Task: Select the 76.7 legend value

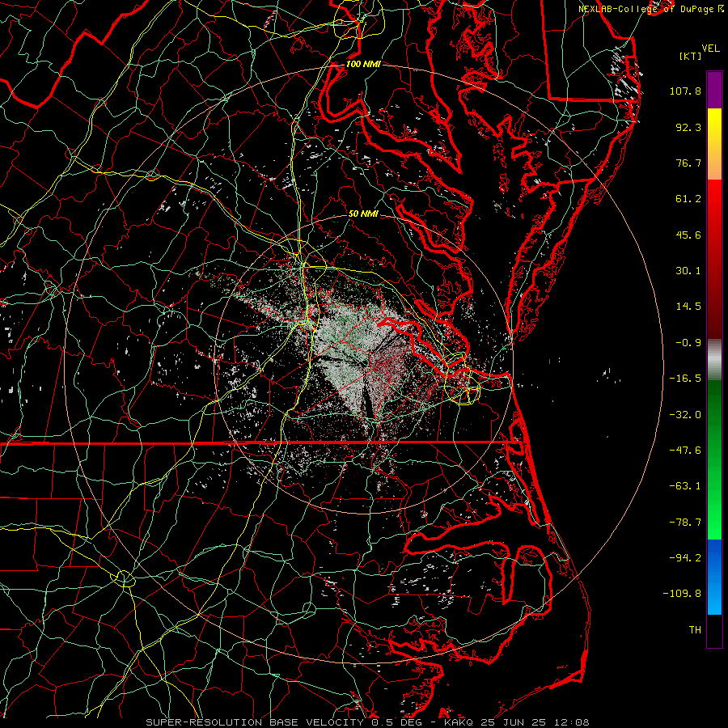Action: click(688, 163)
